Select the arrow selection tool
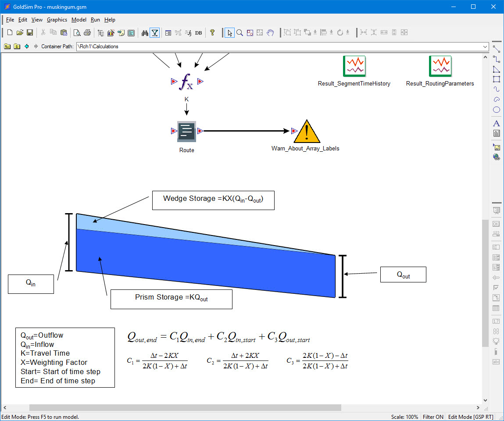This screenshot has width=504, height=421. [229, 32]
